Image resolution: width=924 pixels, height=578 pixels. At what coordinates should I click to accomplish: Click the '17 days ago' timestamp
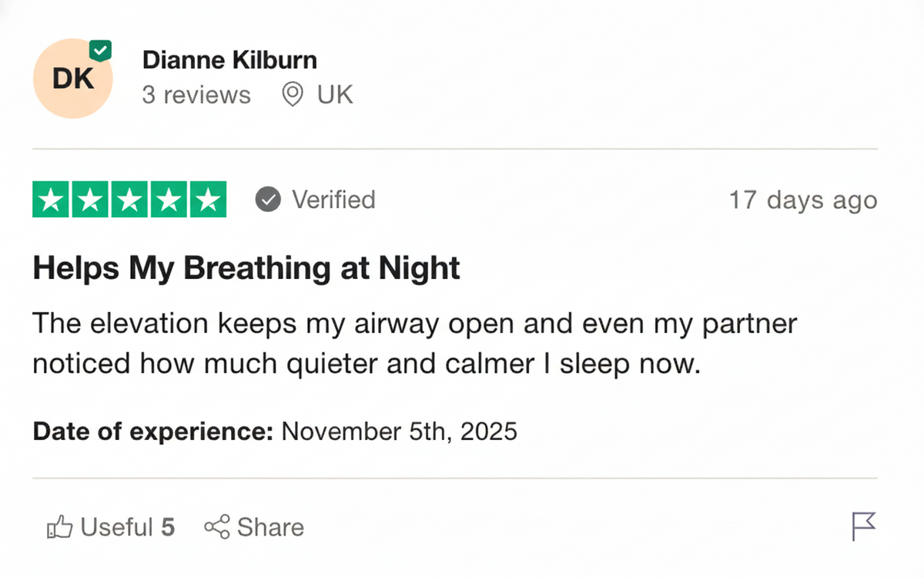coord(802,200)
